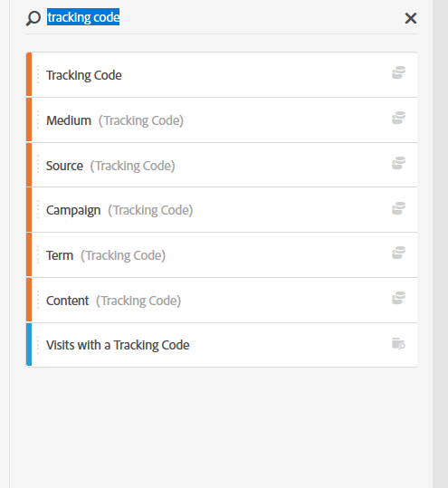Click the dimension icon on Source row

point(398,163)
